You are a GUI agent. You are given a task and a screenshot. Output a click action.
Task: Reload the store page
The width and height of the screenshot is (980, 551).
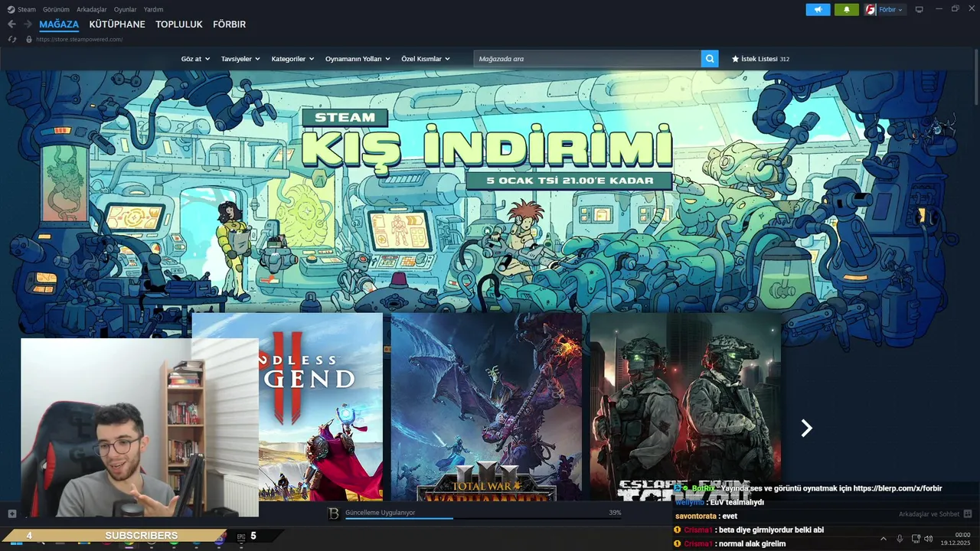[x=11, y=39]
